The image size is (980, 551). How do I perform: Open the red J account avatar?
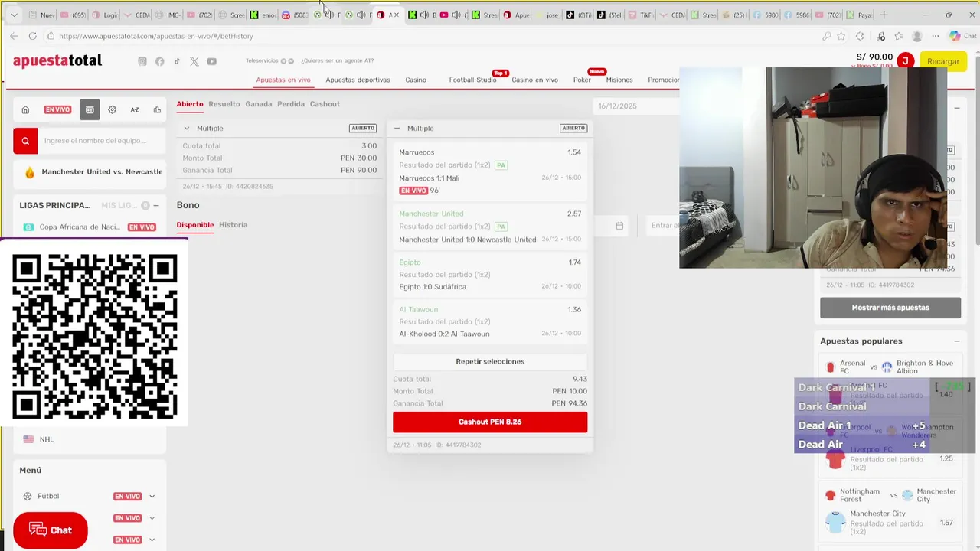point(905,60)
